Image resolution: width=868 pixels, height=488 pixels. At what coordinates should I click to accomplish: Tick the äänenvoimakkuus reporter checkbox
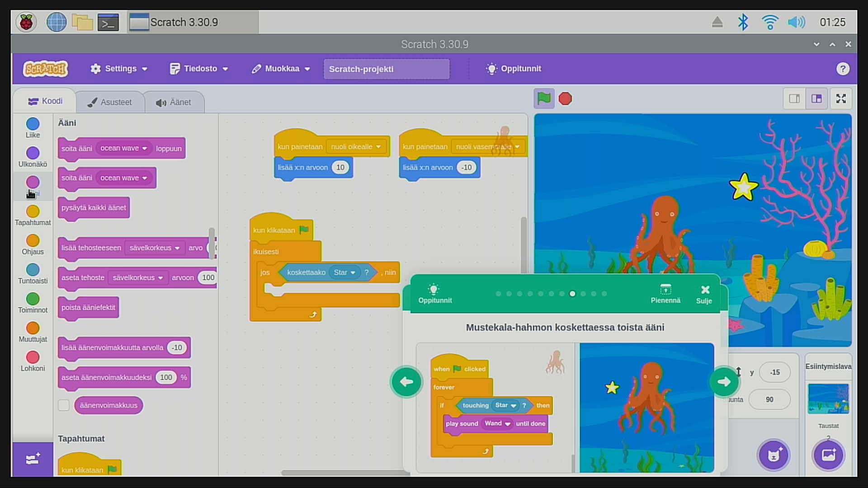[64, 405]
